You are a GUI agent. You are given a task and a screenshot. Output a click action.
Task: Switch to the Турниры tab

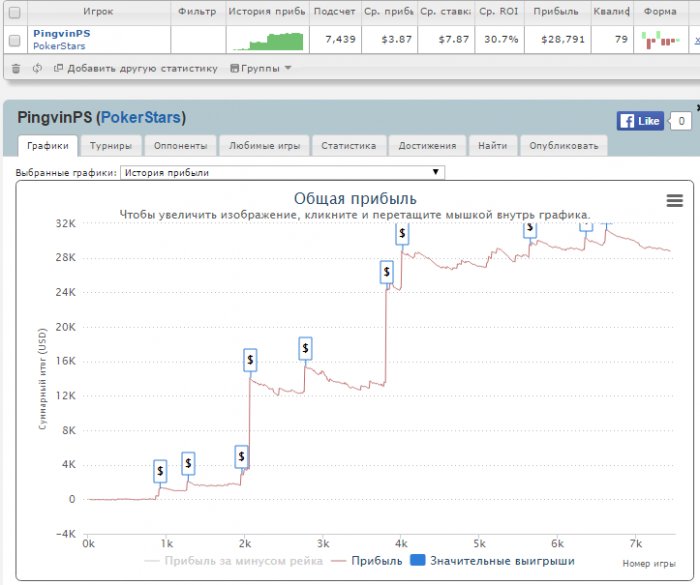click(x=111, y=146)
